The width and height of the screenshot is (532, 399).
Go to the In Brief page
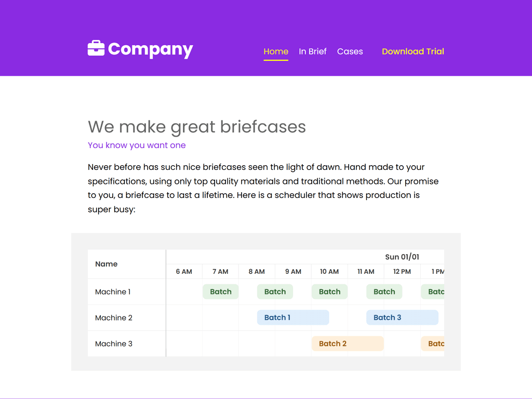pos(313,51)
